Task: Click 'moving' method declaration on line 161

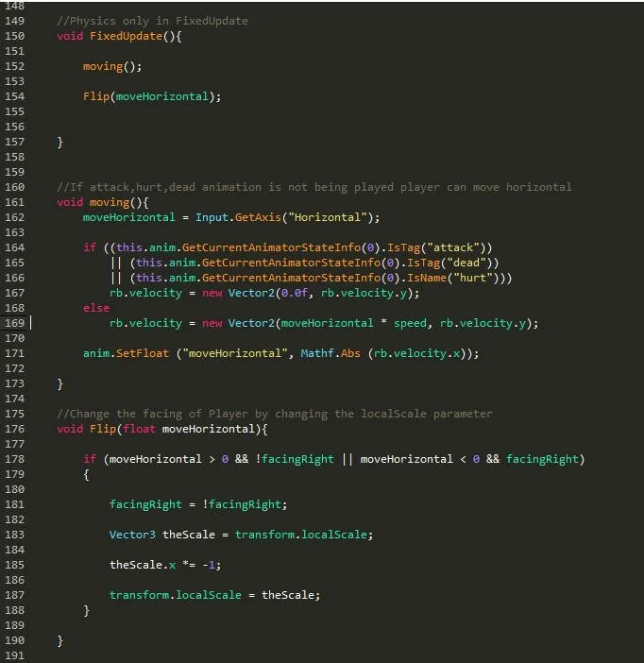Action: point(110,202)
